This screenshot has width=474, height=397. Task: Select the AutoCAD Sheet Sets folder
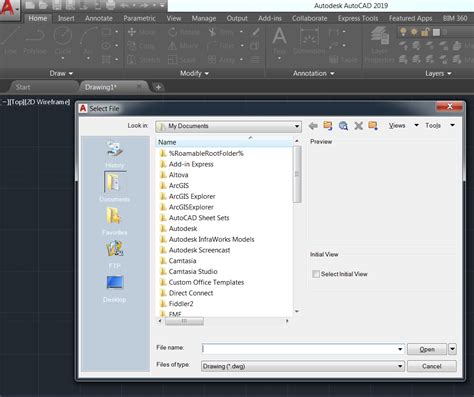click(199, 218)
